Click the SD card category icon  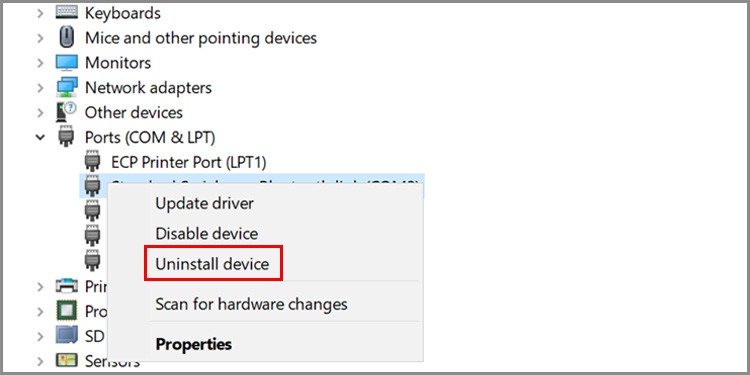click(x=66, y=335)
